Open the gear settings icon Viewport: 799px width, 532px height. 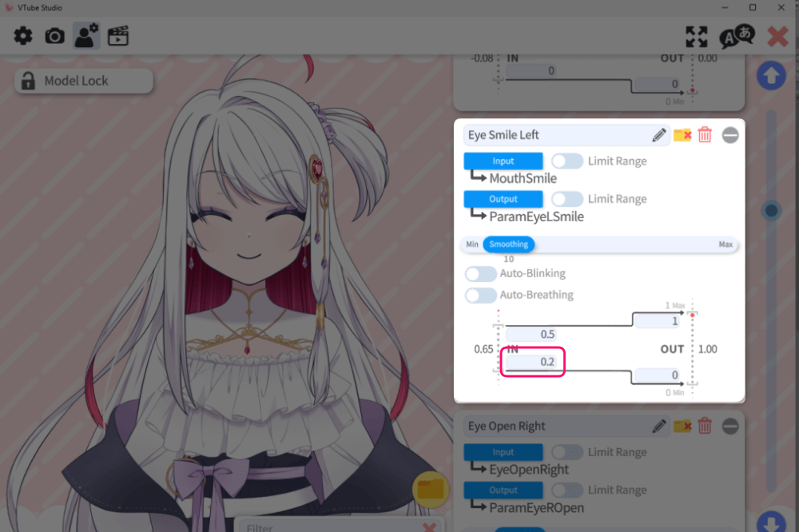tap(23, 36)
